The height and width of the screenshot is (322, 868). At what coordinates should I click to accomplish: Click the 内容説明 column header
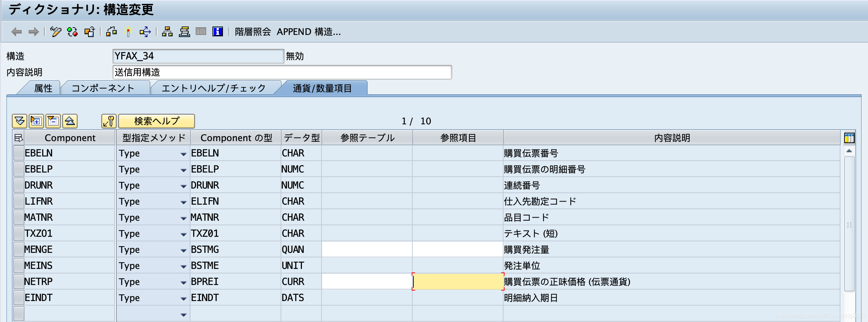pos(672,138)
